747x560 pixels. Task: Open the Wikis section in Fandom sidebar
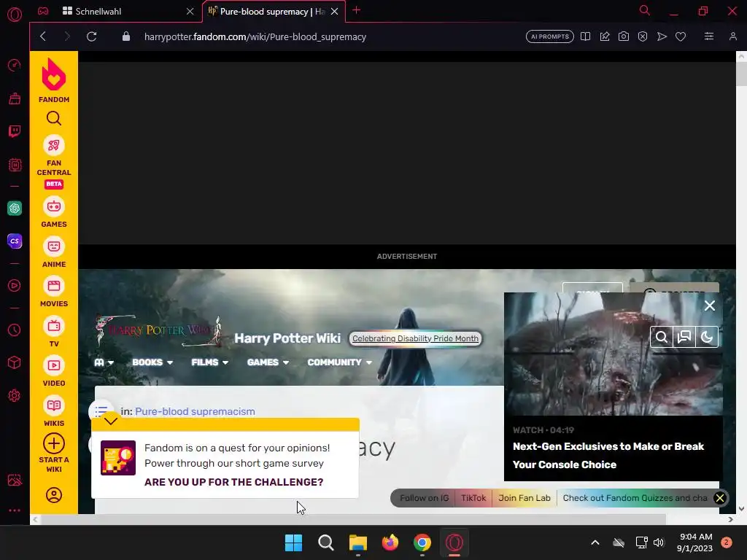click(54, 411)
